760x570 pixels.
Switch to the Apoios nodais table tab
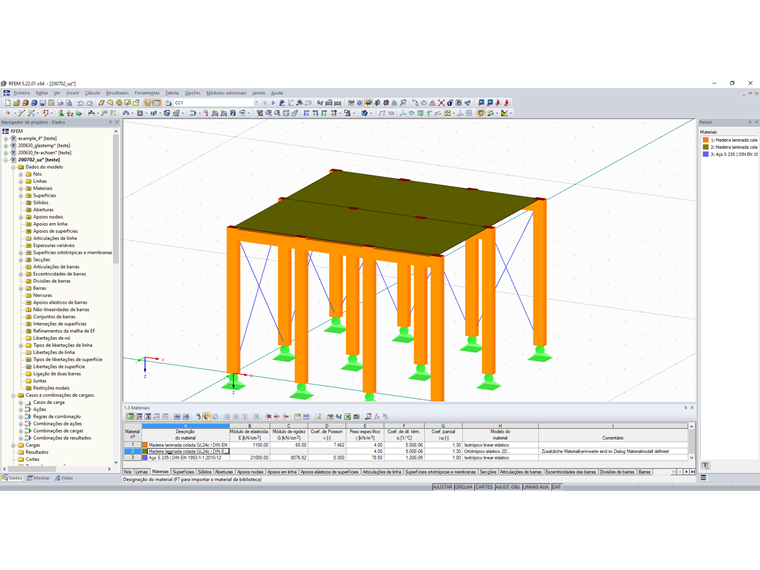250,472
